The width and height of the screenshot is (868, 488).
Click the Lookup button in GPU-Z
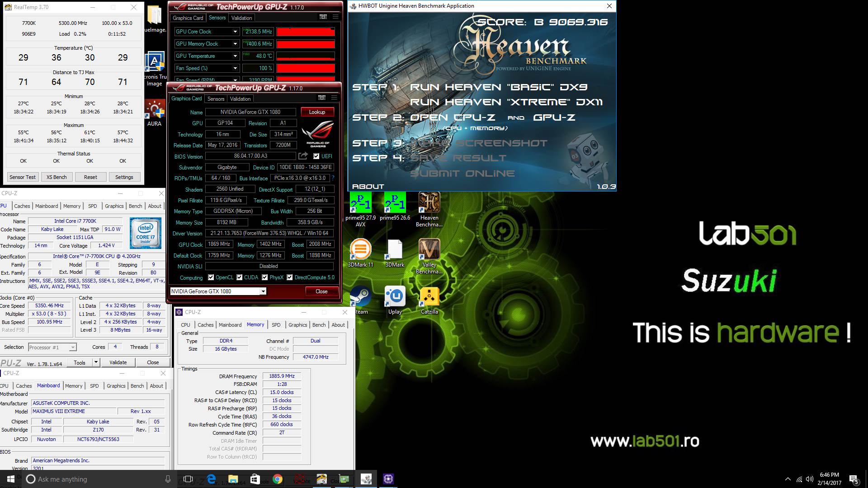tap(317, 112)
